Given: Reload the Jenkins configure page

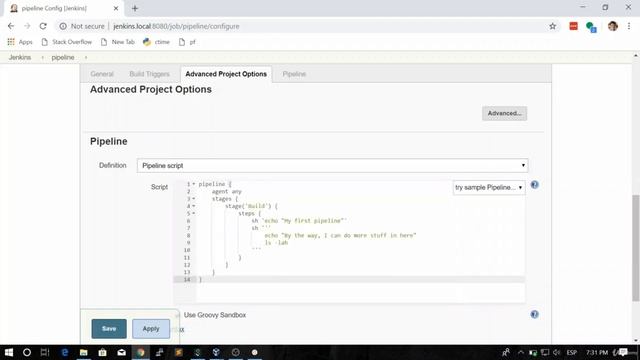Looking at the screenshot, I should click(43, 26).
